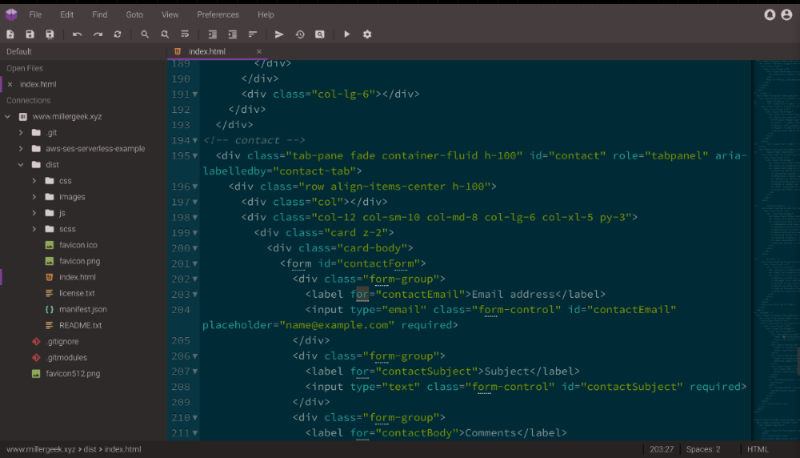Click the dist breadcrumb in status bar
This screenshot has height=458, width=800.
pyautogui.click(x=90, y=449)
